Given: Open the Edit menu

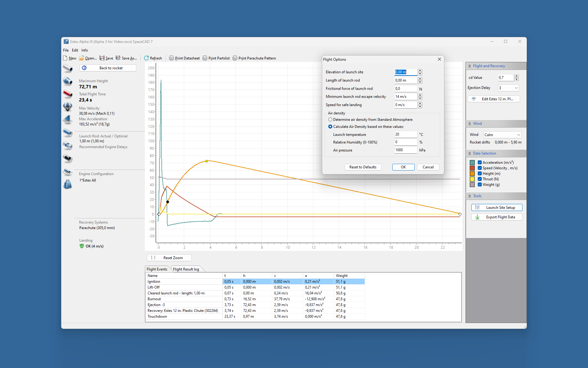Looking at the screenshot, I should point(75,50).
